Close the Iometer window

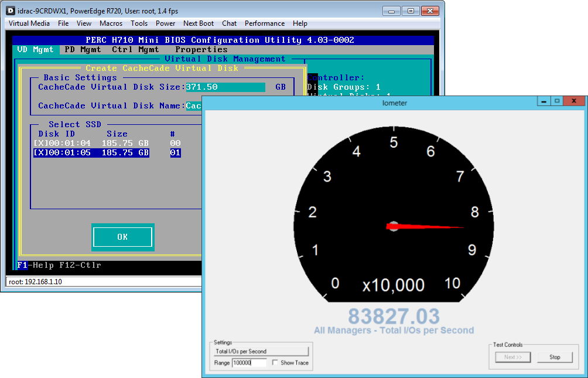pyautogui.click(x=574, y=101)
